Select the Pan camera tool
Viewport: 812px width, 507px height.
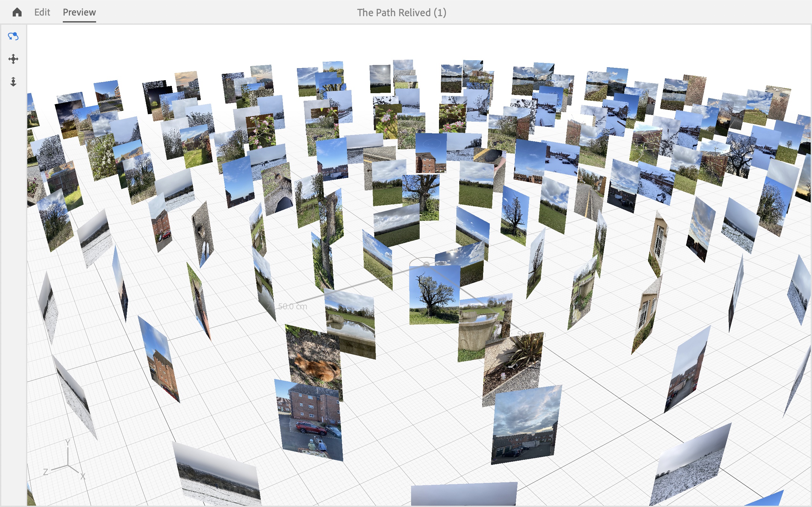pyautogui.click(x=13, y=59)
